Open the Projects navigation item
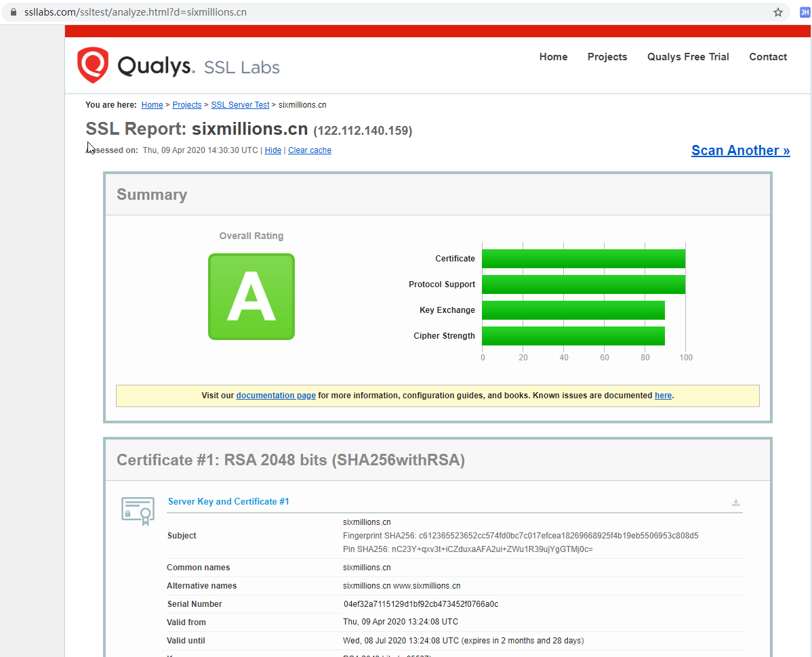The width and height of the screenshot is (812, 657). pyautogui.click(x=607, y=57)
